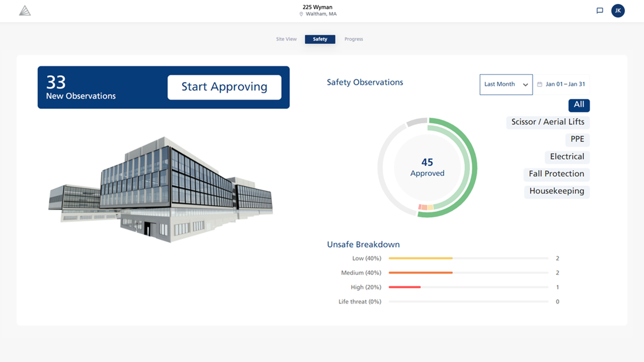
Task: Click the company logo in the top left
Action: click(x=24, y=10)
